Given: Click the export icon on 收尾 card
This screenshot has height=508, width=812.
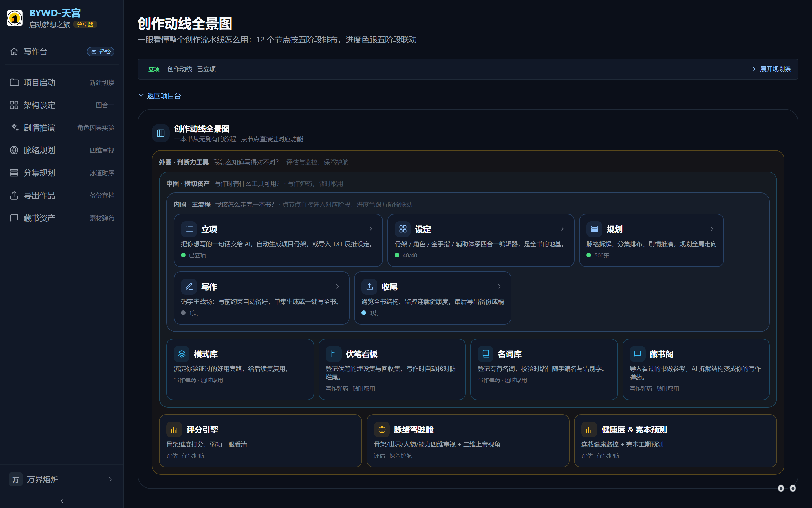Looking at the screenshot, I should [369, 286].
